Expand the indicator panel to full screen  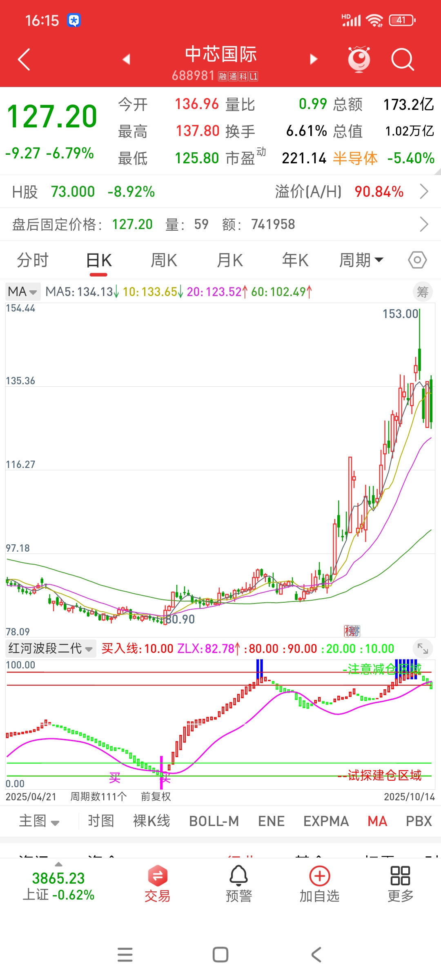pyautogui.click(x=423, y=648)
